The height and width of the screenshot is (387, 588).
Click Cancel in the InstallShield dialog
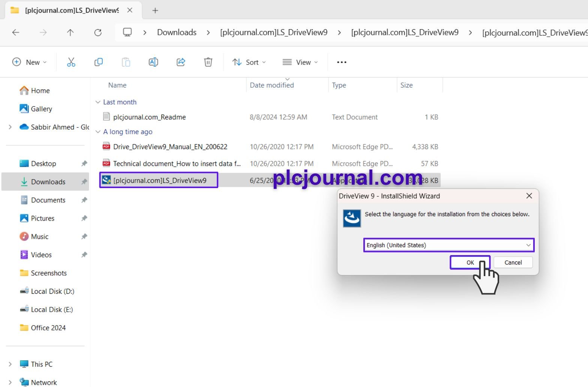(x=513, y=262)
